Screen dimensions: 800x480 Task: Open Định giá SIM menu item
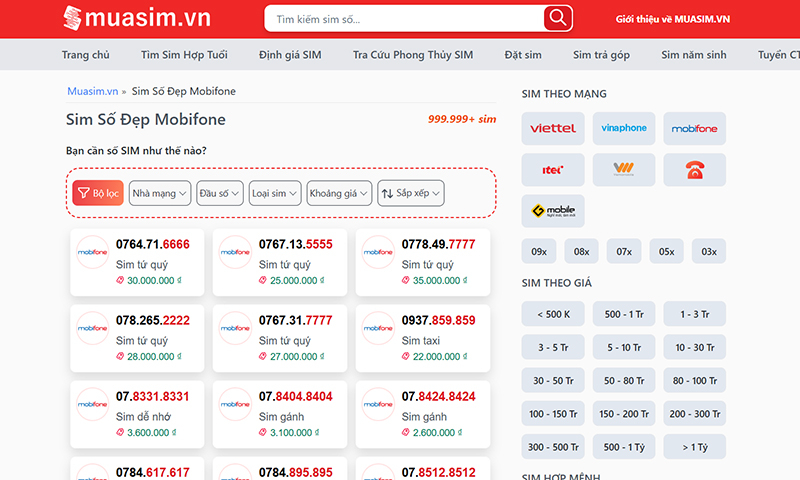290,55
